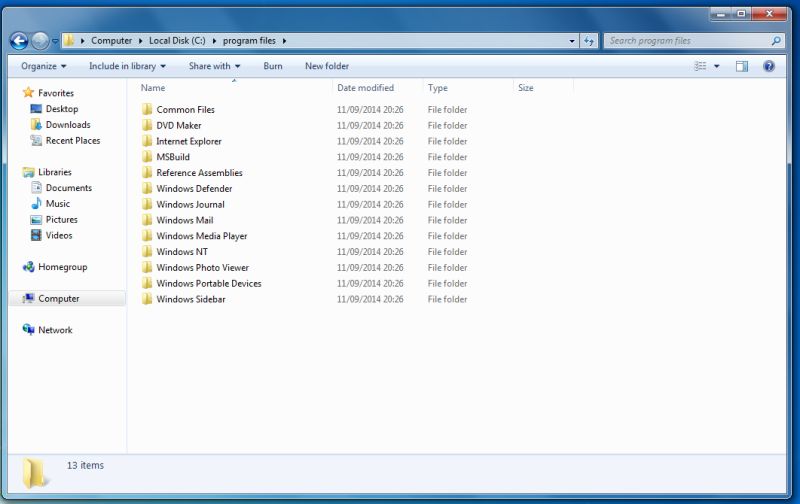Viewport: 800px width, 504px height.
Task: Open Help with the question mark icon
Action: (769, 66)
